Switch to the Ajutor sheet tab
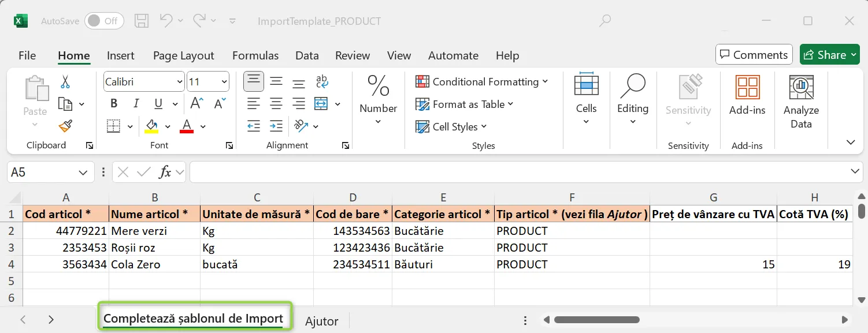The image size is (868, 333). (322, 321)
